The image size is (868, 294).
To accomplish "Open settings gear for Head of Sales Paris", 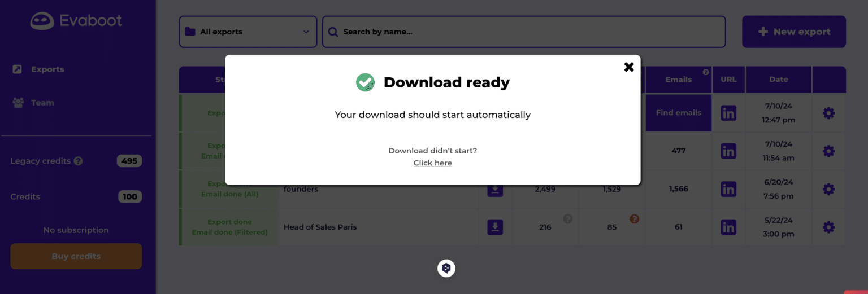I will click(828, 227).
